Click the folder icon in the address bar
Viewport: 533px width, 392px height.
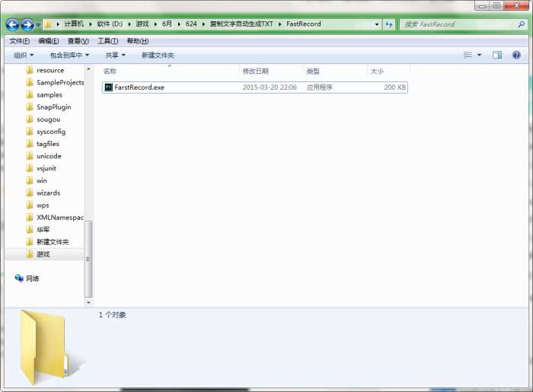click(x=48, y=24)
